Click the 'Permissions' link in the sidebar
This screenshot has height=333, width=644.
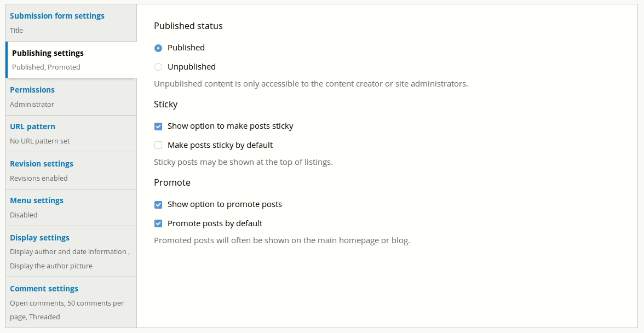[32, 90]
